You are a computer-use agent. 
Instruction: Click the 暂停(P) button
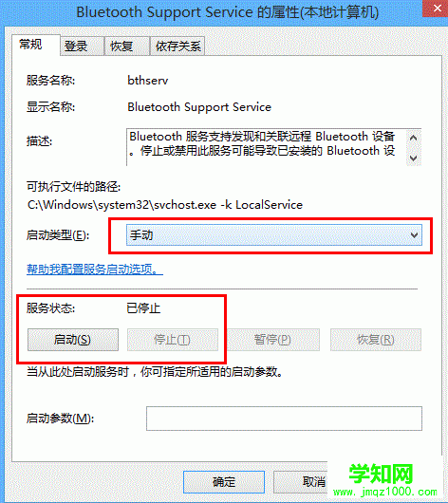pyautogui.click(x=273, y=340)
